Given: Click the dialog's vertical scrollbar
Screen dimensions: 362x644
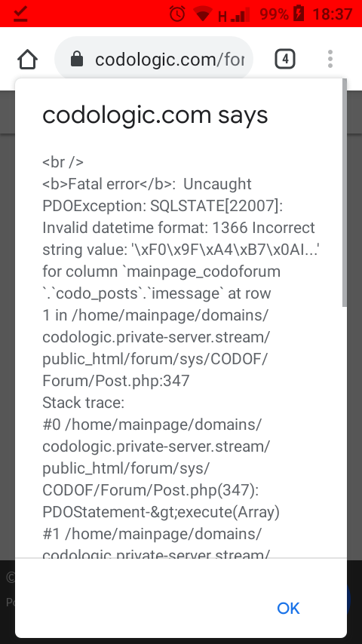Looking at the screenshot, I should tap(345, 193).
